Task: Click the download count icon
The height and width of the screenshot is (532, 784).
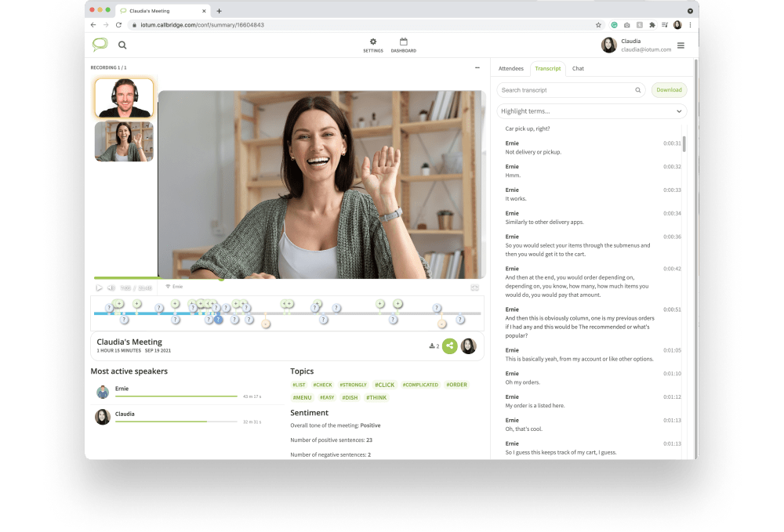Action: [x=434, y=346]
